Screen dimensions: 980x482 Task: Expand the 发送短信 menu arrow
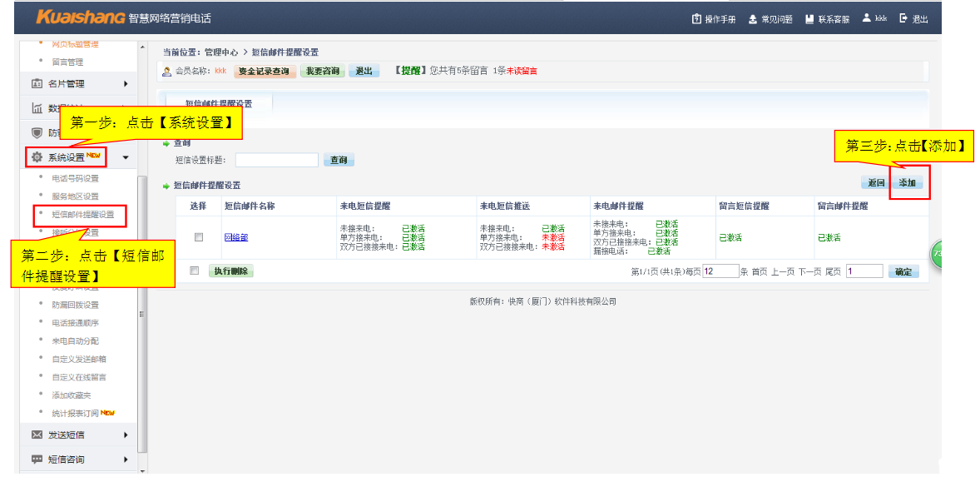click(x=126, y=435)
